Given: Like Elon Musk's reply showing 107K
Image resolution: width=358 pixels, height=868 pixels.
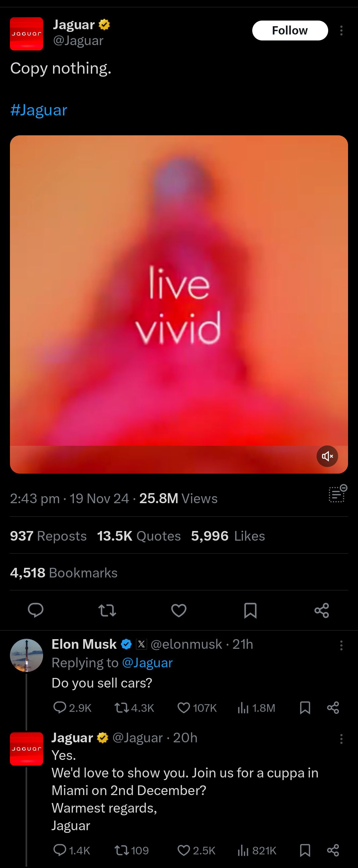Looking at the screenshot, I should point(197,707).
